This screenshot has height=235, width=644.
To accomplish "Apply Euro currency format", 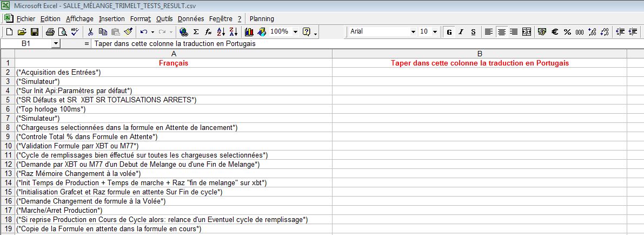I will coord(555,32).
